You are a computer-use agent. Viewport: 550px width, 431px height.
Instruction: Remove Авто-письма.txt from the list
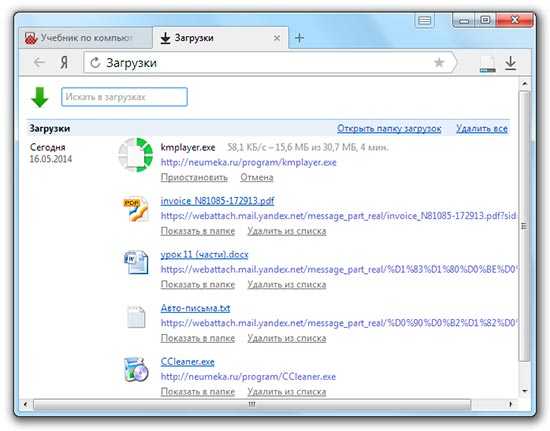[x=287, y=338]
